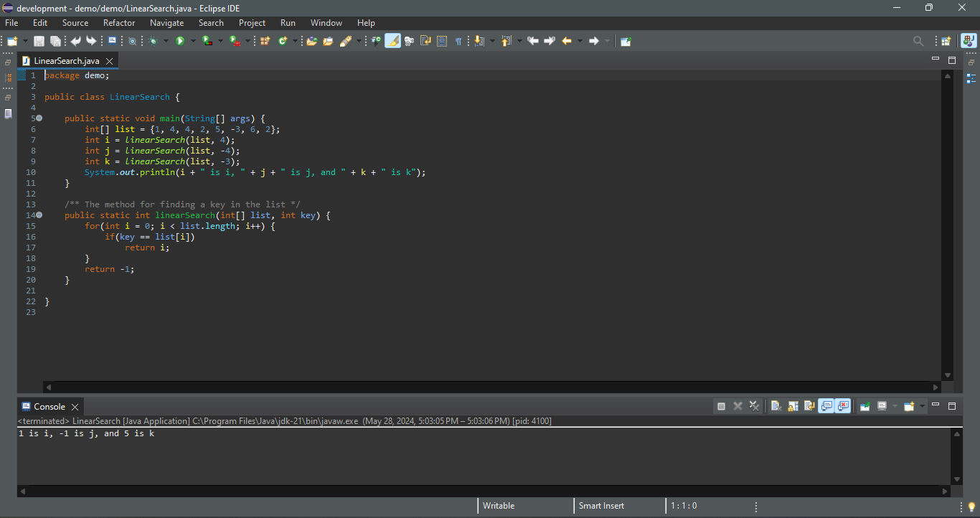980x518 pixels.
Task: Click the New Java Class icon
Action: point(283,41)
